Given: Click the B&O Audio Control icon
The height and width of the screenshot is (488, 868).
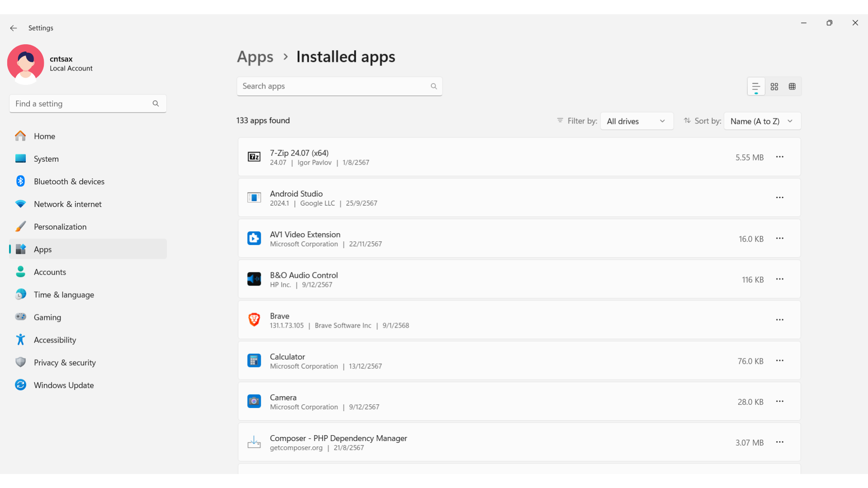Looking at the screenshot, I should 254,279.
